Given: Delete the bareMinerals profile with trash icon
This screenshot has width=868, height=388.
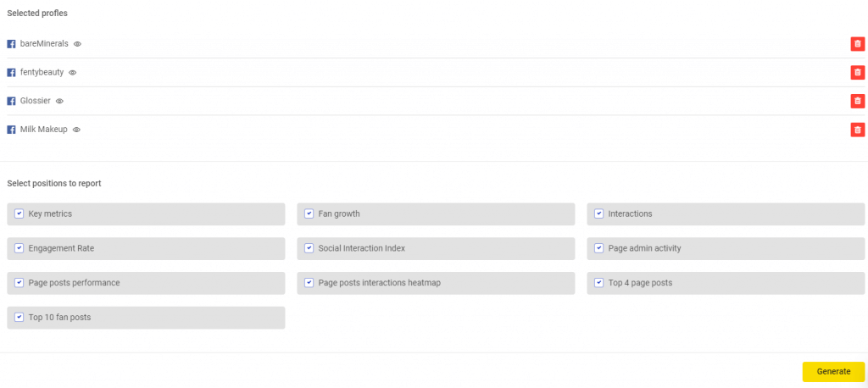Looking at the screenshot, I should 857,44.
